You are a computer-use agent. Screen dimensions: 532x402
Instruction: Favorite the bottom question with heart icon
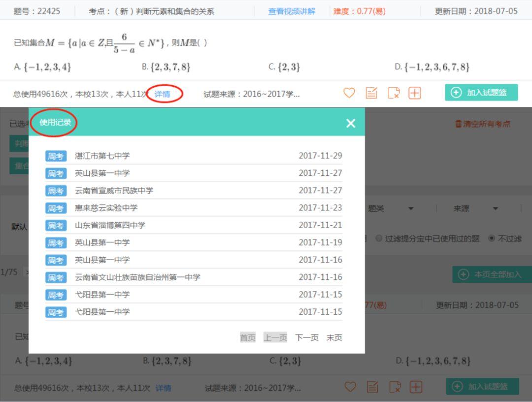(350, 388)
